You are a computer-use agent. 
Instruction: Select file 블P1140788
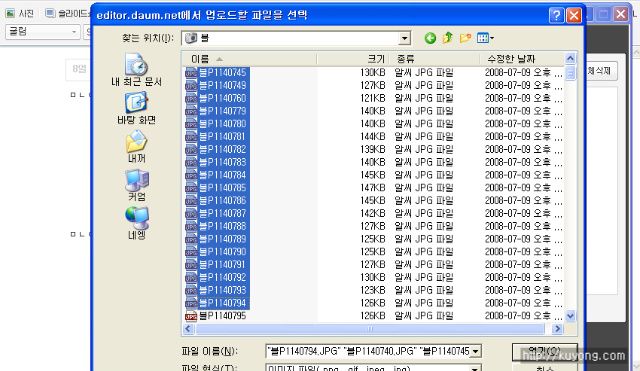pos(222,226)
